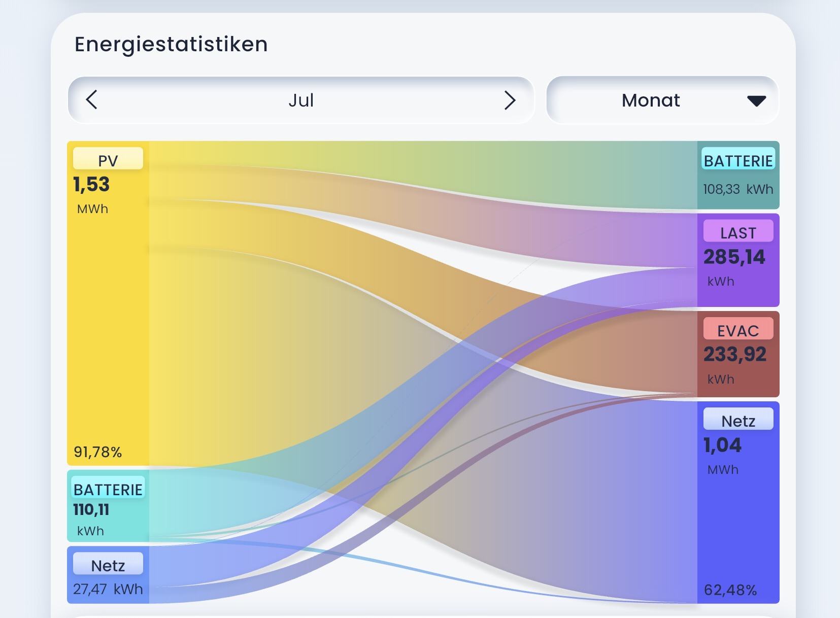
Task: Click the Energiestatistiken heading
Action: click(x=171, y=45)
